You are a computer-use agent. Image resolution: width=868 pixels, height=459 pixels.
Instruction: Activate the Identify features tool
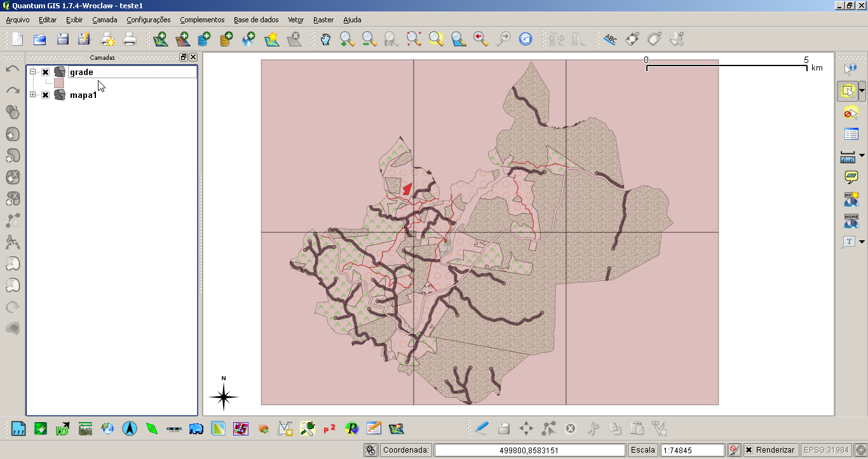click(851, 69)
